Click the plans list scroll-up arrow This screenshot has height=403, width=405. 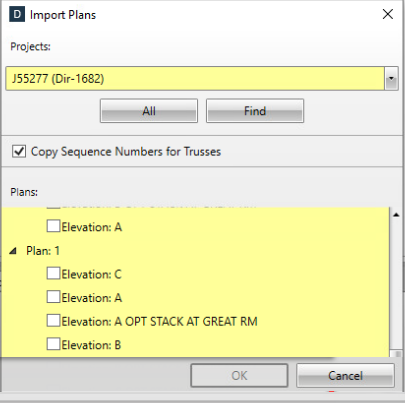coord(396,215)
